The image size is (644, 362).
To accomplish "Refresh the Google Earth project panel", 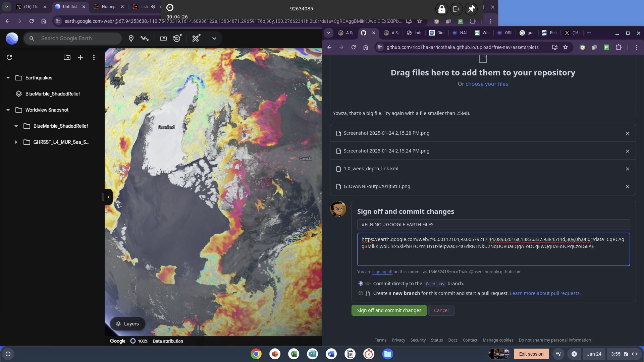I will tap(9, 57).
